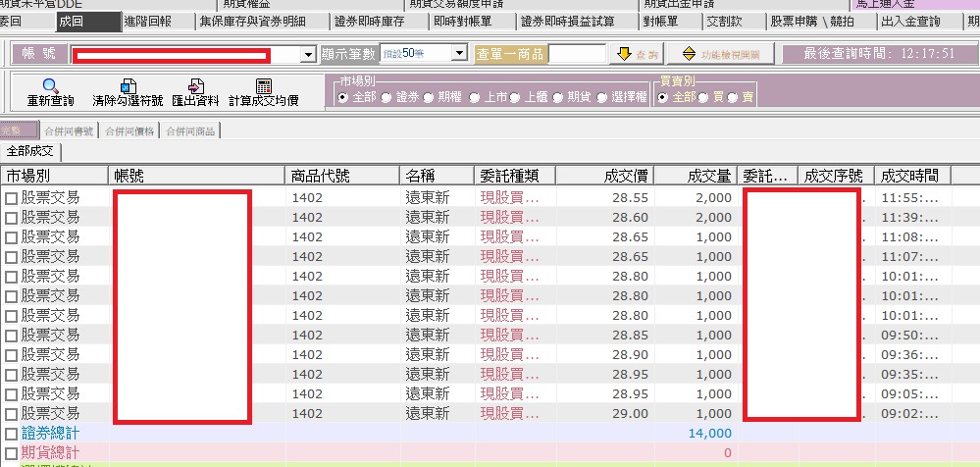Screen dimensions: 980x467
Task: Click the 匯出資料 export icon
Action: coord(195,87)
